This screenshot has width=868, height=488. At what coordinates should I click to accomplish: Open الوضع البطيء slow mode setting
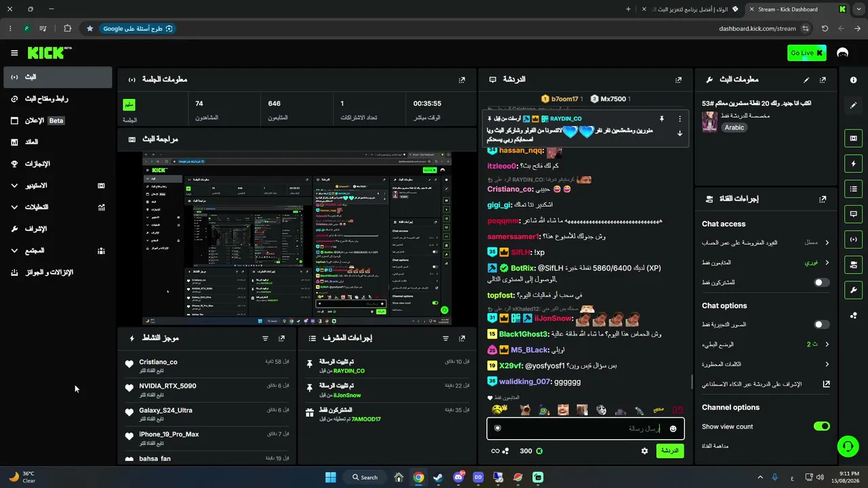coord(766,344)
